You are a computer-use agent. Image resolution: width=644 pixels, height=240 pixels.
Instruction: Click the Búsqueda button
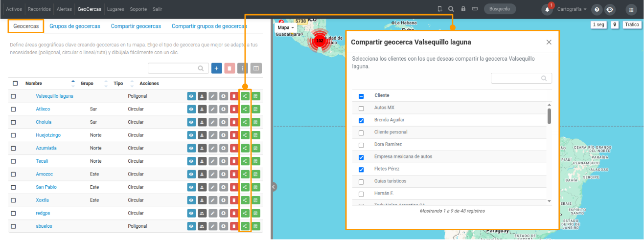click(x=500, y=9)
